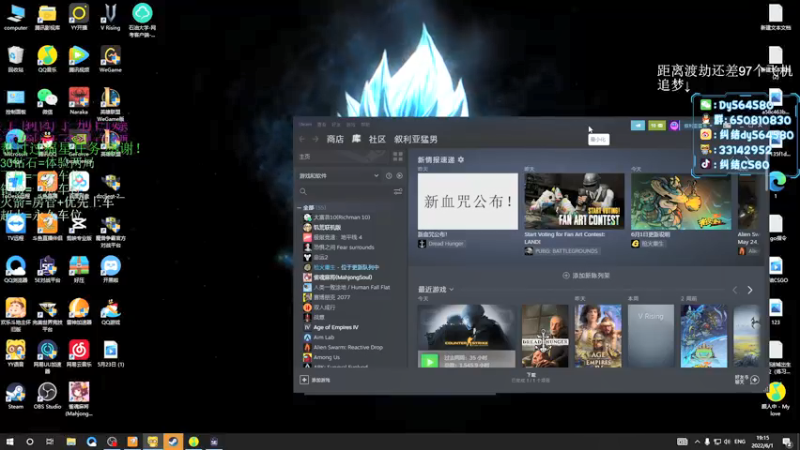Open the Recycle Bin on the desktop
Image resolution: width=800 pixels, height=450 pixels.
[x=15, y=59]
